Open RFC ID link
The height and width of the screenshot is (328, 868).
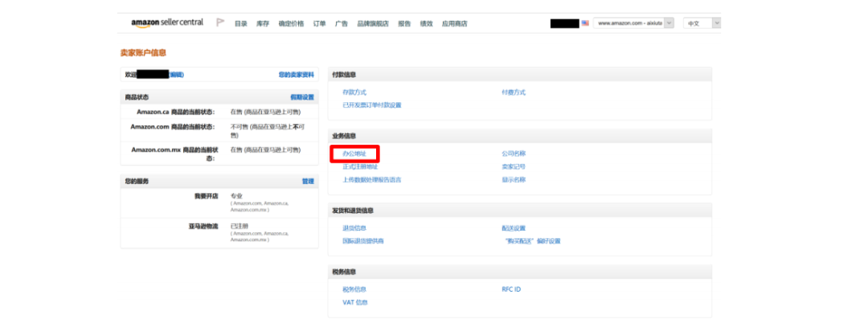(511, 289)
